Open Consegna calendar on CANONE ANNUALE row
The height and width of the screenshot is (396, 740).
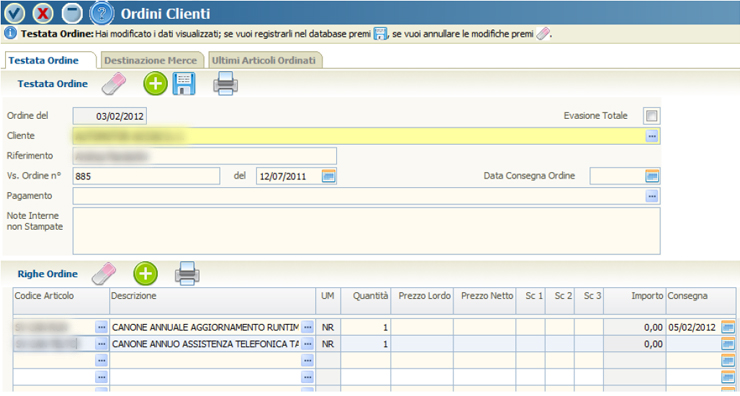[x=728, y=327]
